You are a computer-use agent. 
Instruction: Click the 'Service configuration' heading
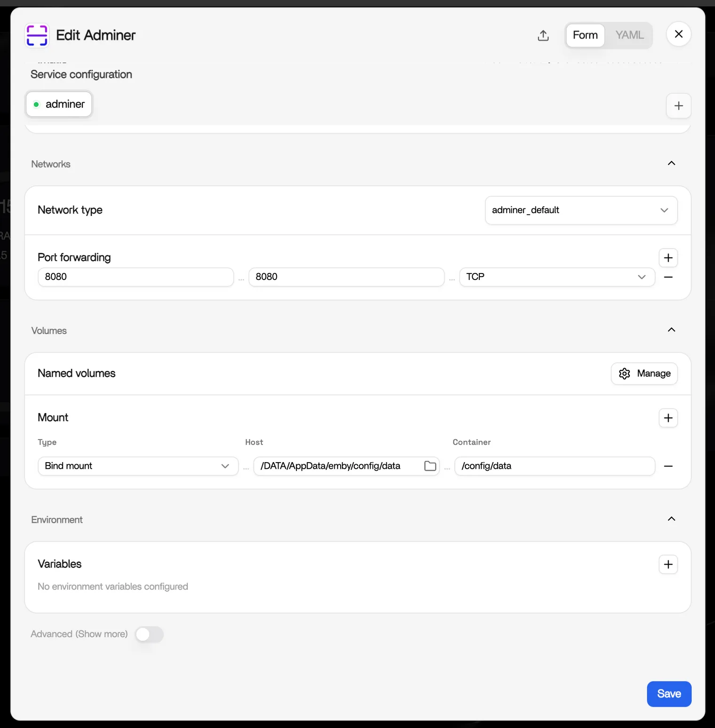click(81, 74)
